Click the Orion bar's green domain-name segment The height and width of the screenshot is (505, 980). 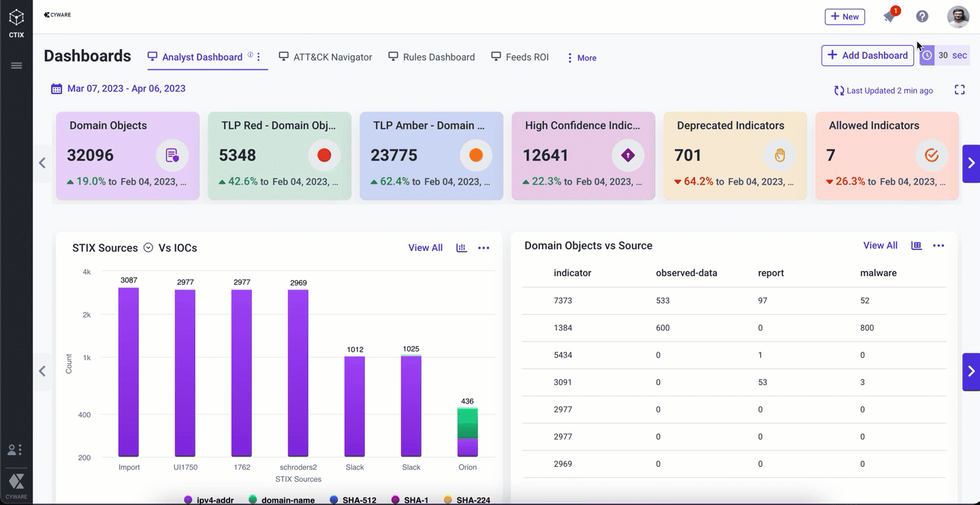click(x=467, y=423)
